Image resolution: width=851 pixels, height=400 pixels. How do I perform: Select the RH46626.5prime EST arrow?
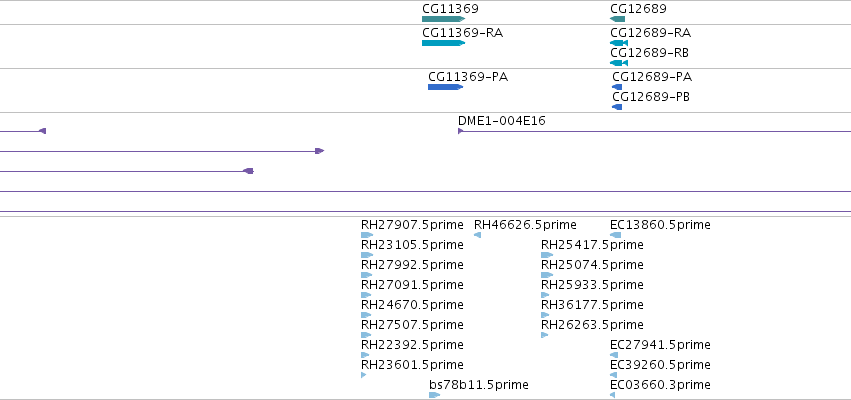[478, 235]
